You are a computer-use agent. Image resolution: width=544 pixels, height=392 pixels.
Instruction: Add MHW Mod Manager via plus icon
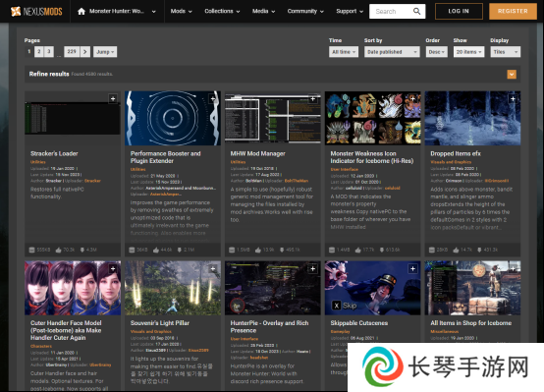(312, 99)
